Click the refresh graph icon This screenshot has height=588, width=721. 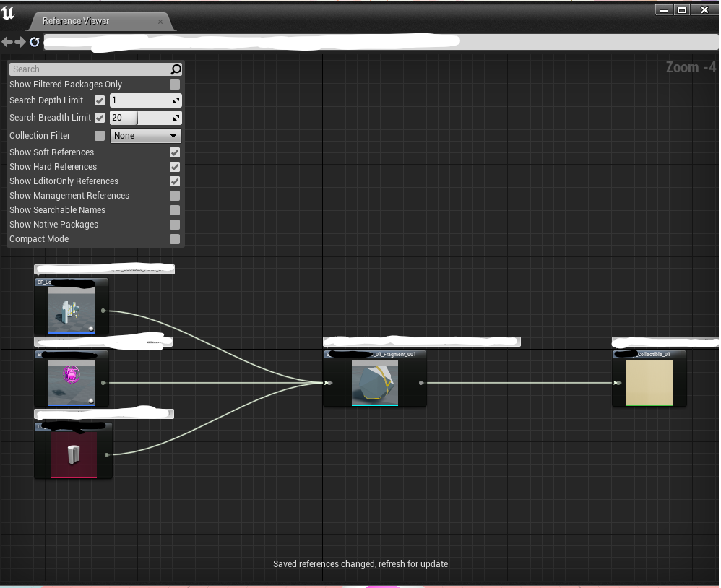click(x=33, y=42)
